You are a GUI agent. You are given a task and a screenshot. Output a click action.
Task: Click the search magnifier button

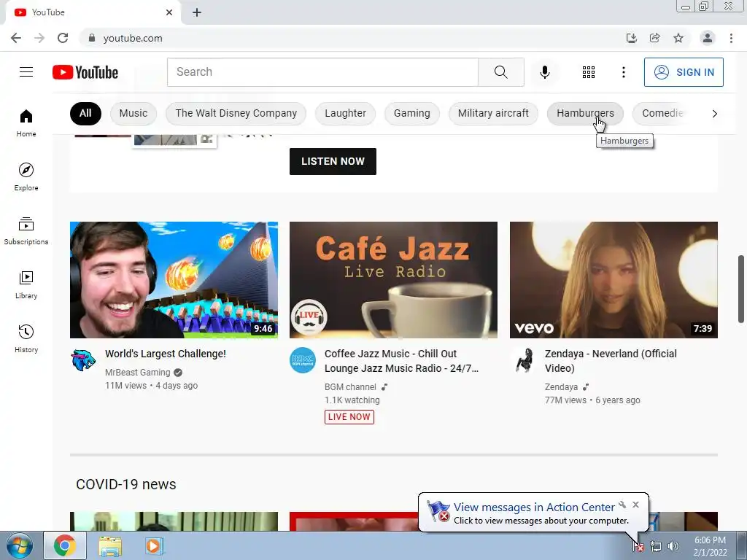(x=500, y=72)
